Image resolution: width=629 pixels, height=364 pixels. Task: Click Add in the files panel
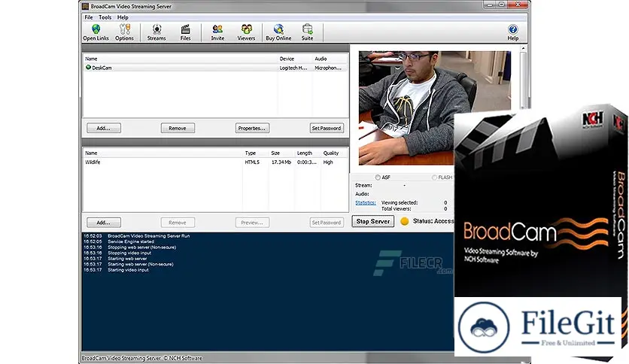click(104, 223)
